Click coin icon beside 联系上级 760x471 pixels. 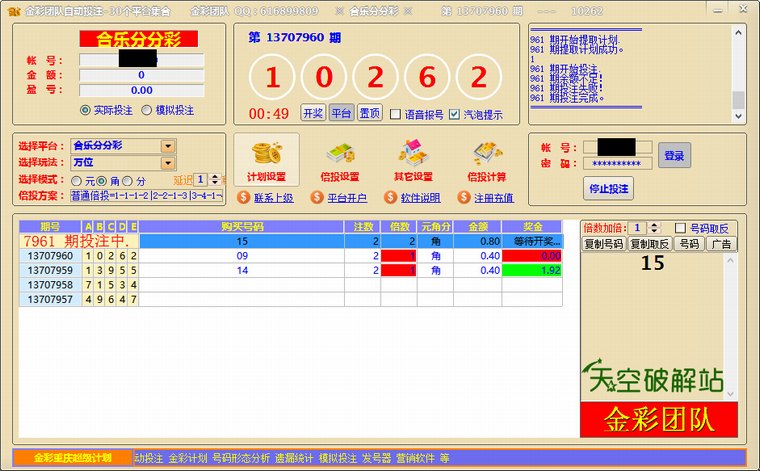click(244, 198)
